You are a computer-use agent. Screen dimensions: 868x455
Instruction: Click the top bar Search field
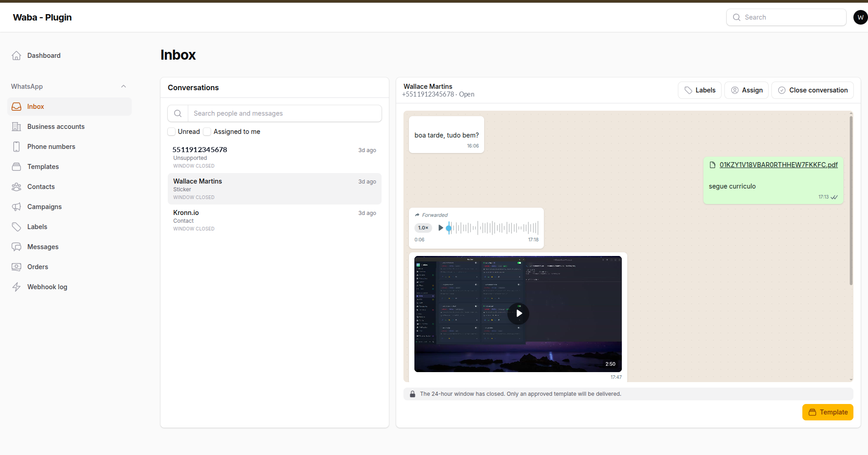(786, 17)
